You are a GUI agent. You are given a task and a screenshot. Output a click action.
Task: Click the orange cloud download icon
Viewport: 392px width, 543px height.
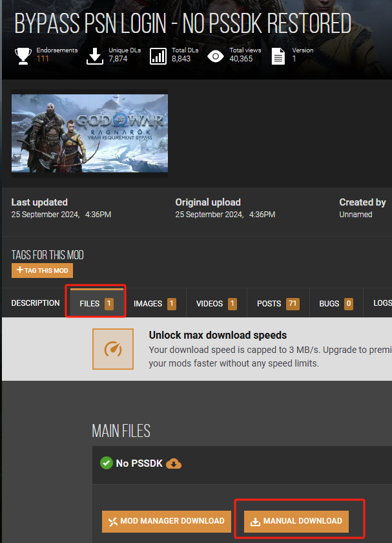(x=174, y=463)
